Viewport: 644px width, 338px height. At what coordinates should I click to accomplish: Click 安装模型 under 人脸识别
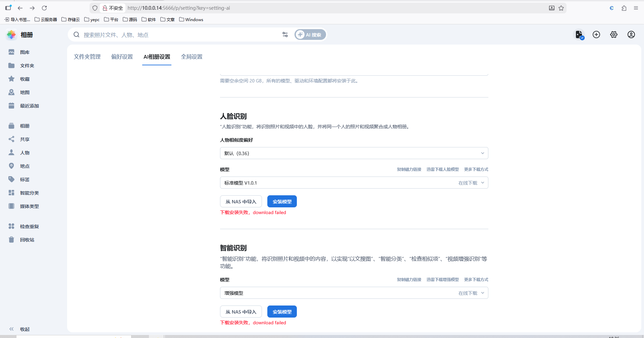tap(282, 201)
